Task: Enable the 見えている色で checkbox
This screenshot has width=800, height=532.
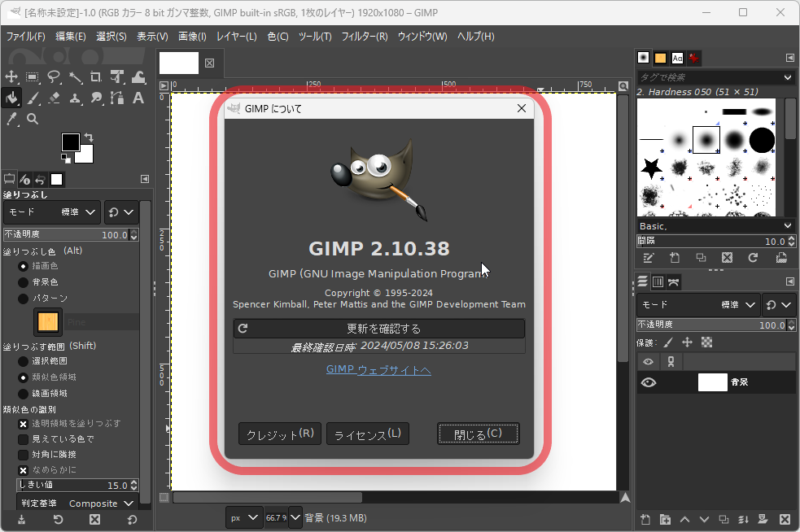Action: point(23,438)
